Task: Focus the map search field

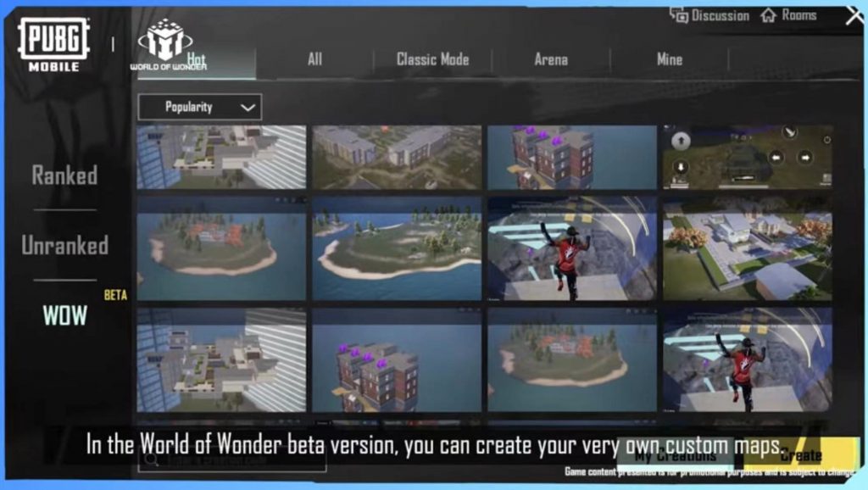Action: click(x=232, y=460)
